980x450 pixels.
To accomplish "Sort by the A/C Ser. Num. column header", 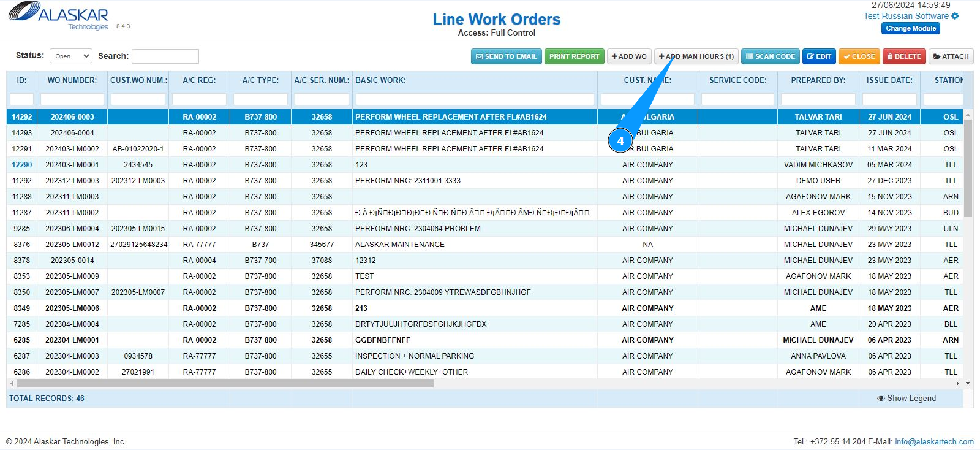I will click(322, 80).
